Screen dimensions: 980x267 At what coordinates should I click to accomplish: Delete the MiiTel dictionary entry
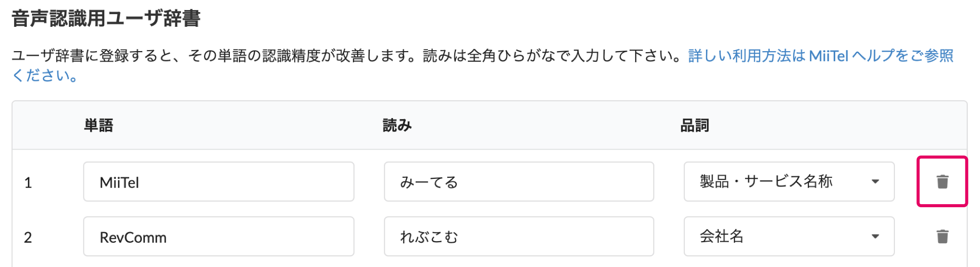(942, 181)
